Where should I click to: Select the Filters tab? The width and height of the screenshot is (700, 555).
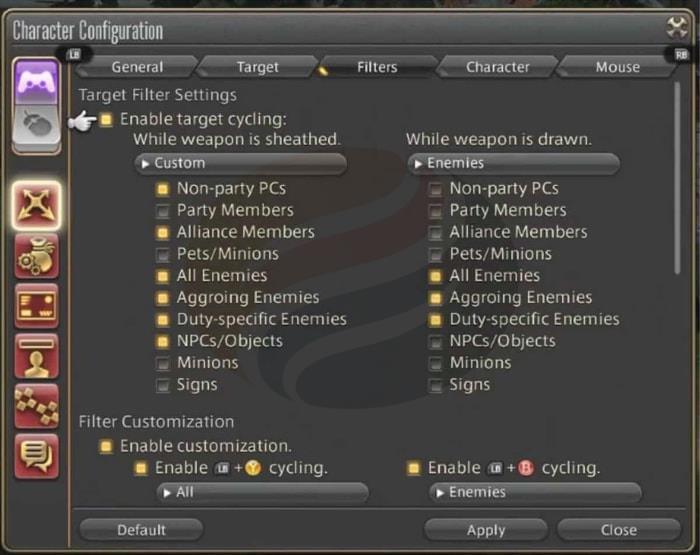tap(377, 67)
